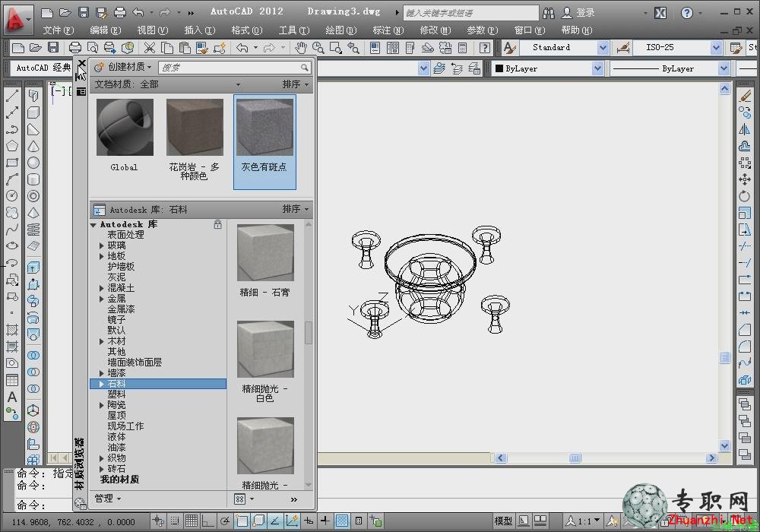The image size is (760, 532).
Task: Select the Erase tool
Action: (x=745, y=97)
